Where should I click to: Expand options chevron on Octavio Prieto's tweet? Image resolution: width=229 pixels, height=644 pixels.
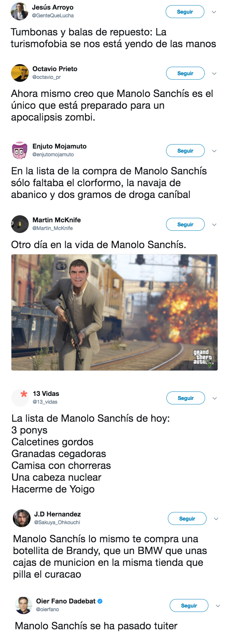214,74
